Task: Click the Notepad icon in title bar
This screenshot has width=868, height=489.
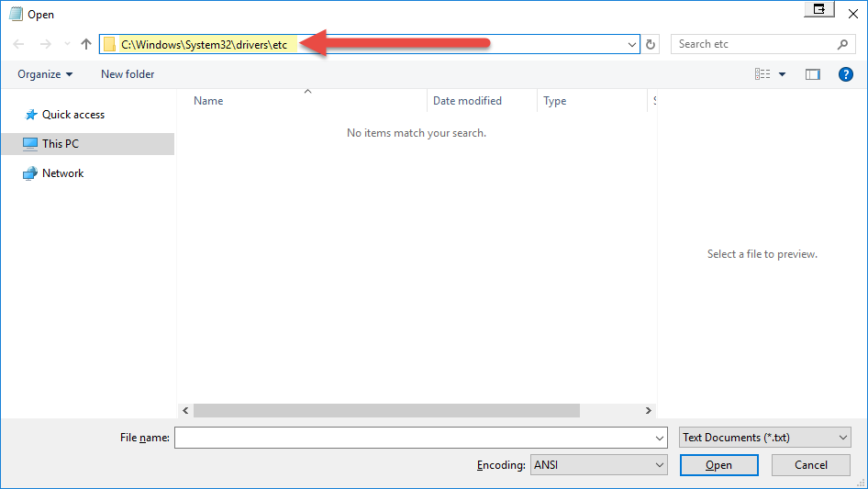Action: [x=16, y=14]
